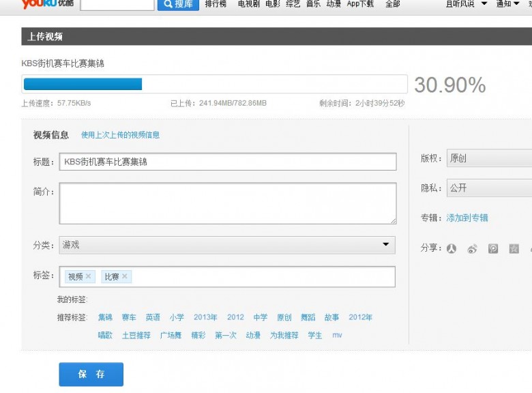
Task: Click the blue upload progress bar
Action: (83, 85)
